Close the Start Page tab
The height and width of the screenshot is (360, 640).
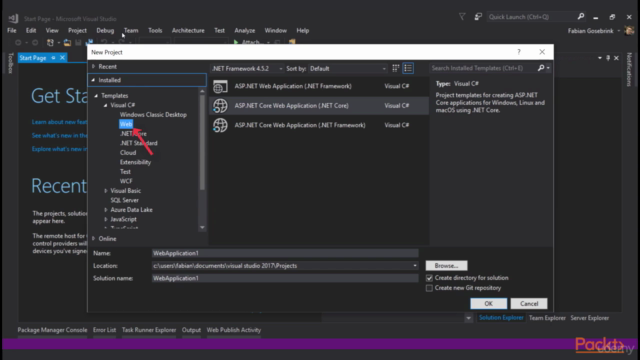pos(62,58)
